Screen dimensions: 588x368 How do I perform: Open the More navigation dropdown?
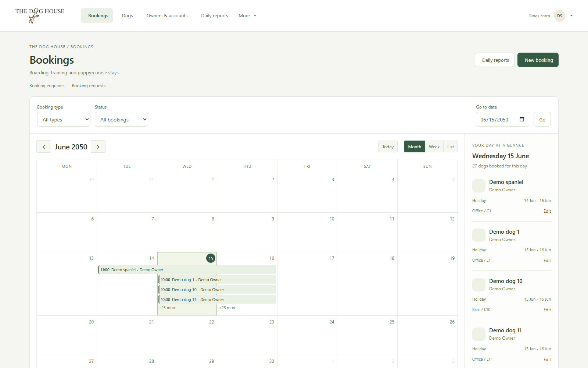coord(247,16)
